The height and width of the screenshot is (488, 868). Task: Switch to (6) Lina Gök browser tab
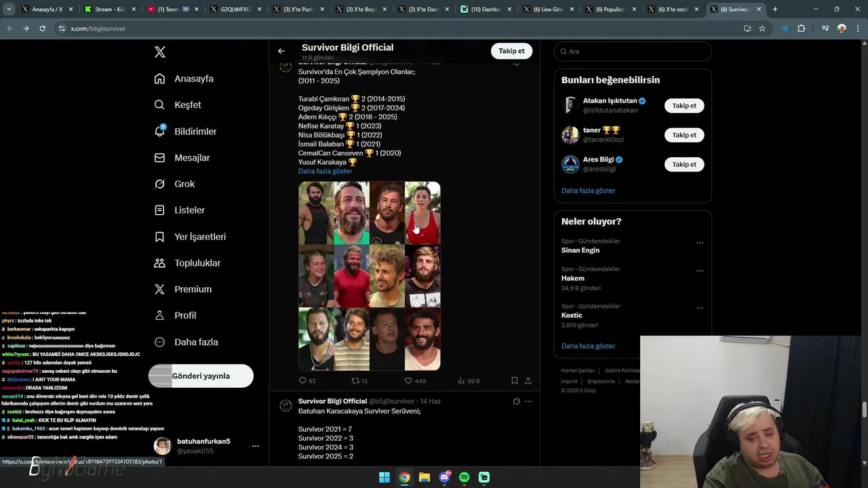coord(548,9)
